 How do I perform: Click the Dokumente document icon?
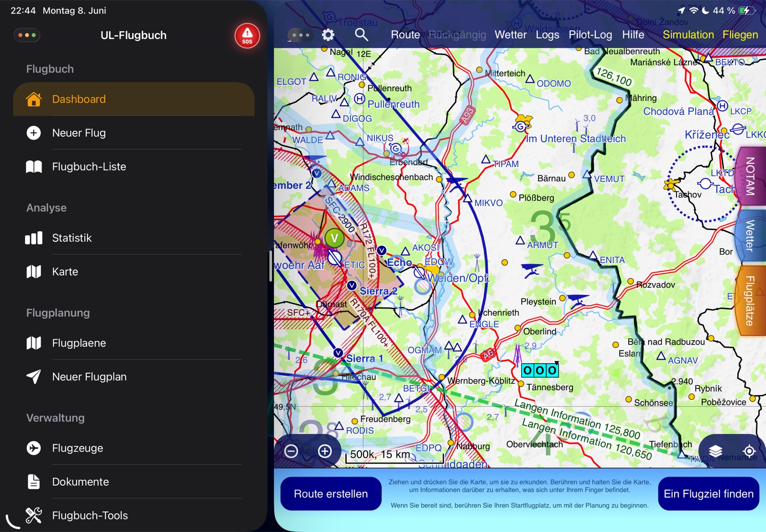coord(34,482)
